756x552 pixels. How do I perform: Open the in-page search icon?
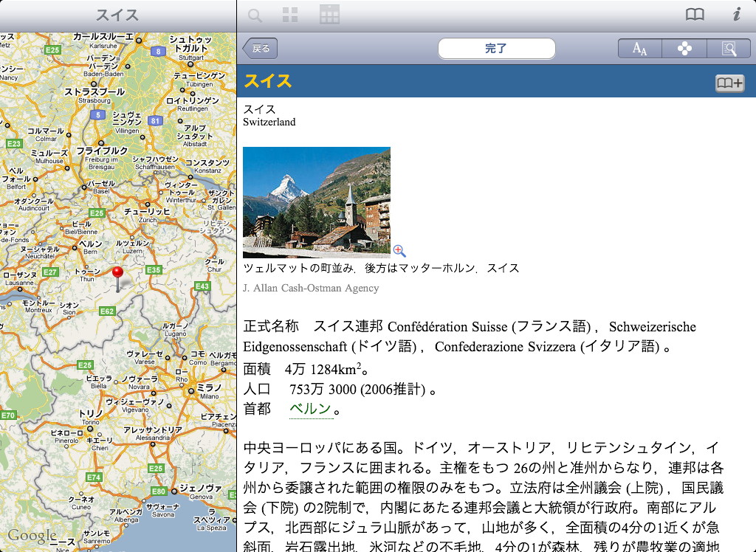point(729,49)
